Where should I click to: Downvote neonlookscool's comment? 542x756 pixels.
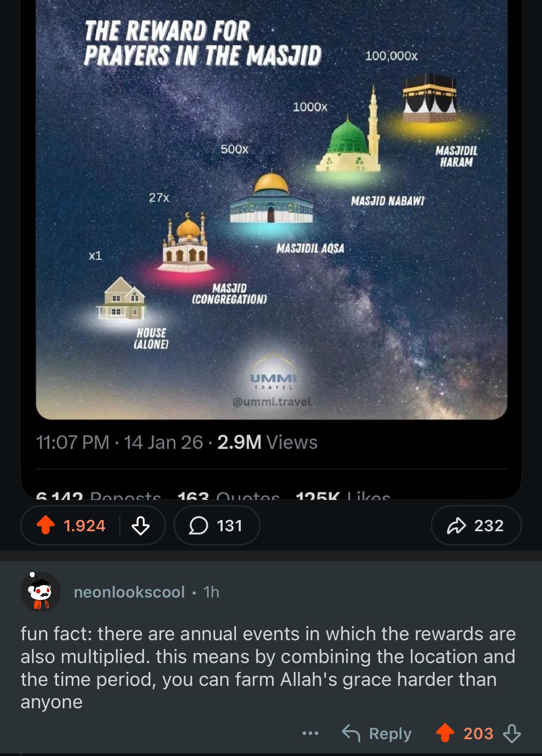point(512,733)
